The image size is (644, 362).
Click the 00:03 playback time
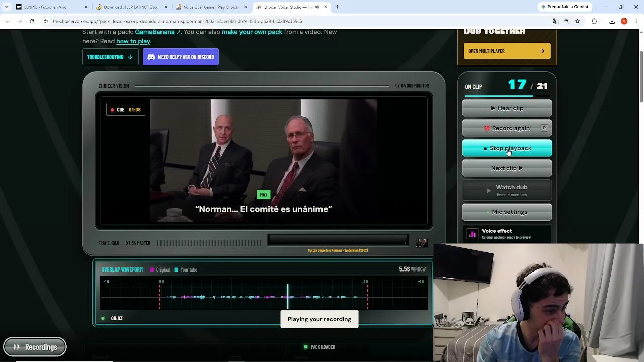pyautogui.click(x=117, y=318)
